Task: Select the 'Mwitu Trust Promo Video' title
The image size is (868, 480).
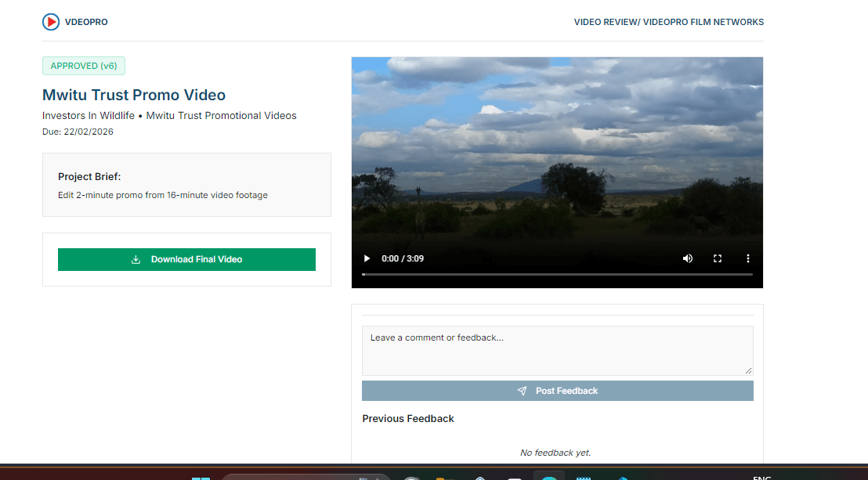Action: point(134,95)
